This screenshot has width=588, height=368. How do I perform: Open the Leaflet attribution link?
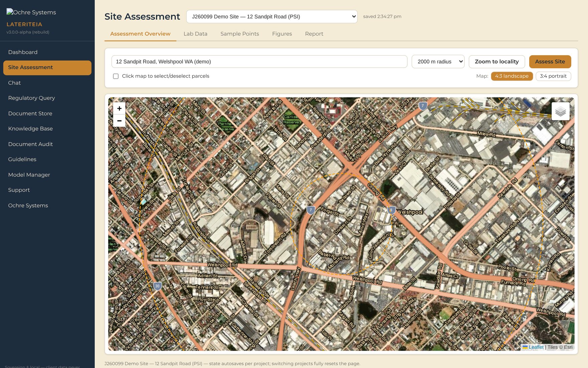tap(536, 347)
